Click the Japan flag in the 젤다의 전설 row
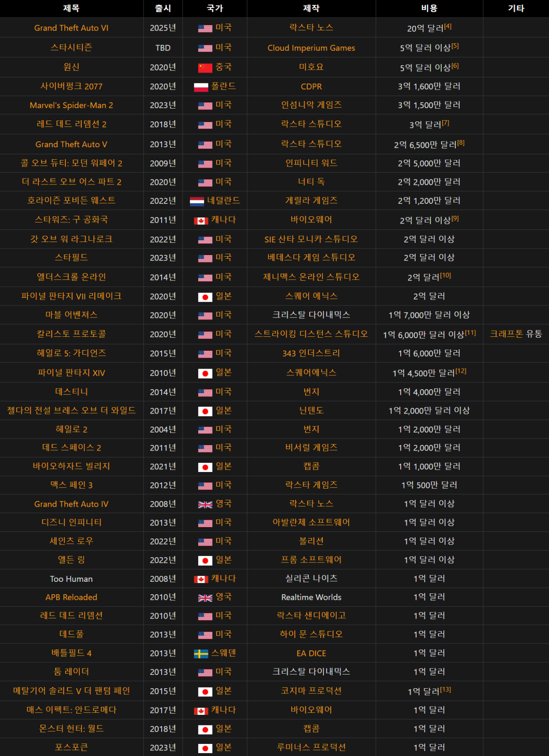549x756 pixels. (205, 411)
